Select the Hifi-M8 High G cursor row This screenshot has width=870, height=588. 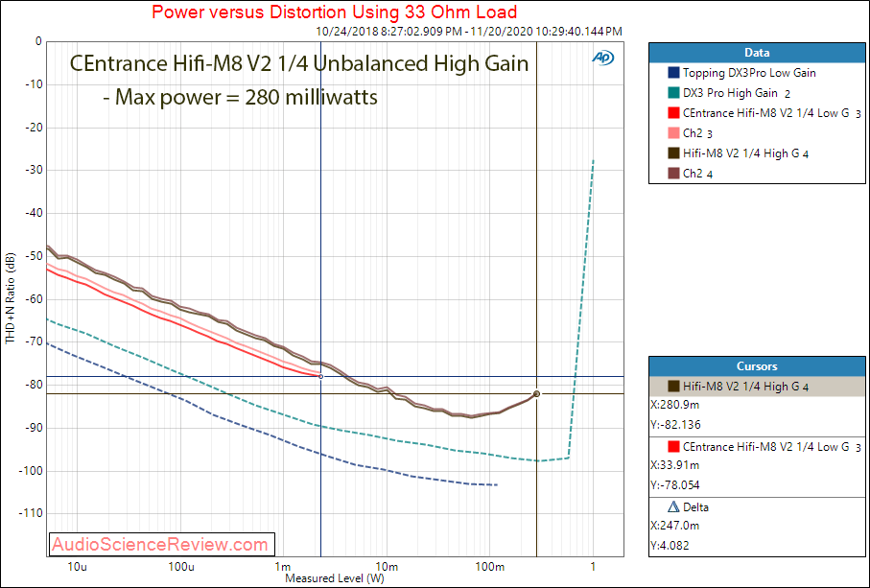point(757,387)
